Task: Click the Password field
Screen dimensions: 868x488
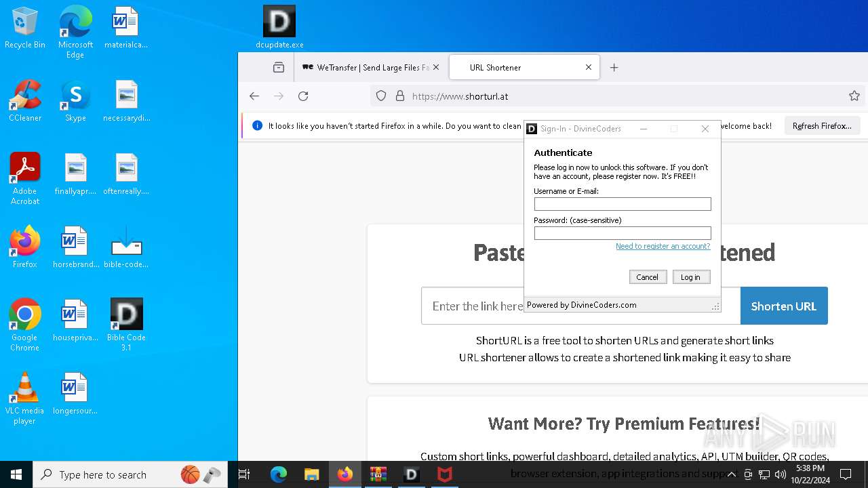Action: point(623,233)
